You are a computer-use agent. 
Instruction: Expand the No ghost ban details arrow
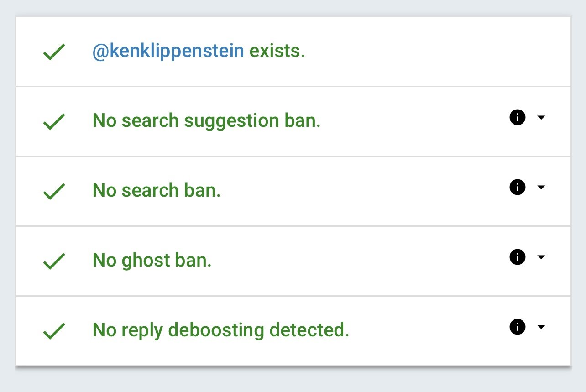(541, 257)
